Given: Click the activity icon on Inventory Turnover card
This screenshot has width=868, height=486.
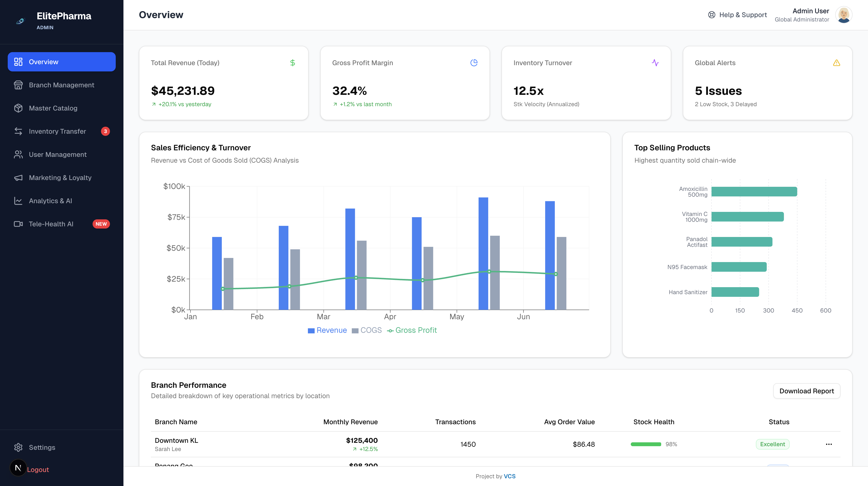Looking at the screenshot, I should [655, 63].
